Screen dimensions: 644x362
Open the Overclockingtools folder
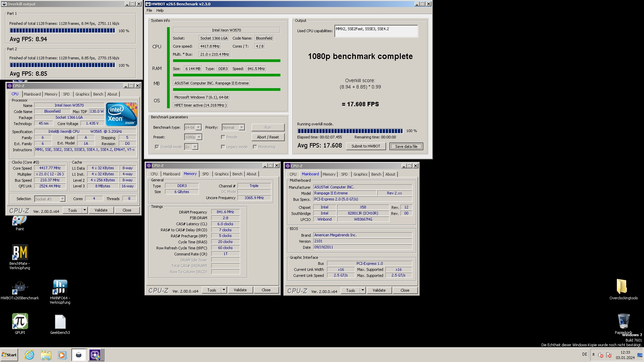pyautogui.click(x=623, y=289)
